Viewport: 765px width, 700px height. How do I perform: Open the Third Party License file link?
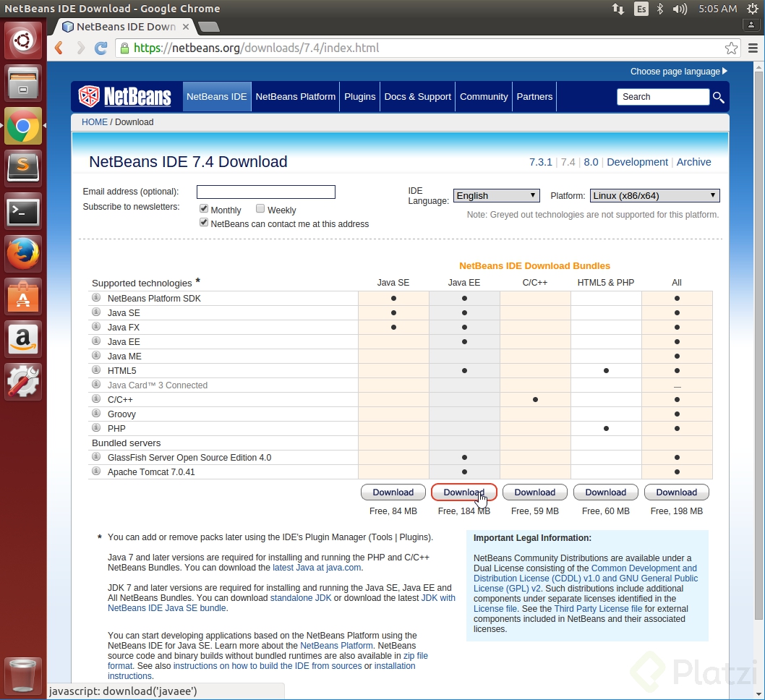(x=598, y=609)
